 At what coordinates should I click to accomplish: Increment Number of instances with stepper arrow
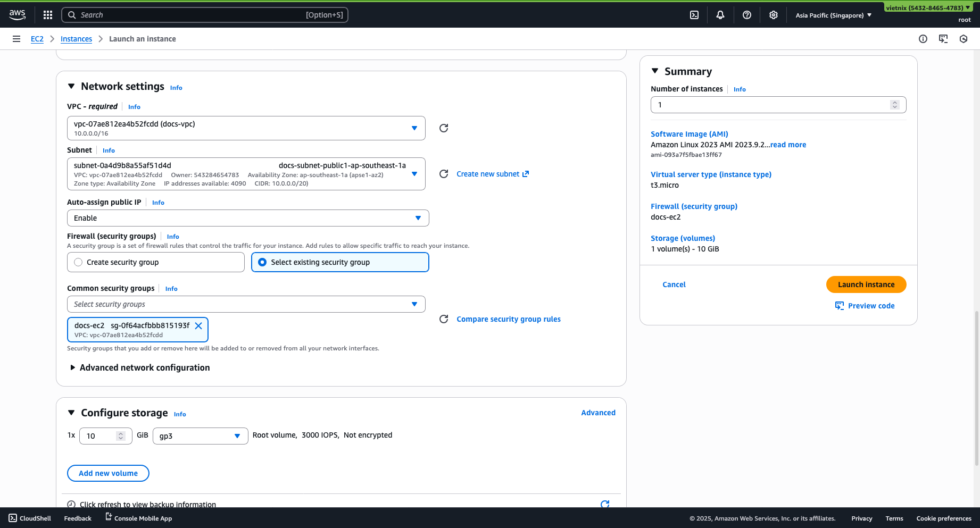tap(895, 102)
